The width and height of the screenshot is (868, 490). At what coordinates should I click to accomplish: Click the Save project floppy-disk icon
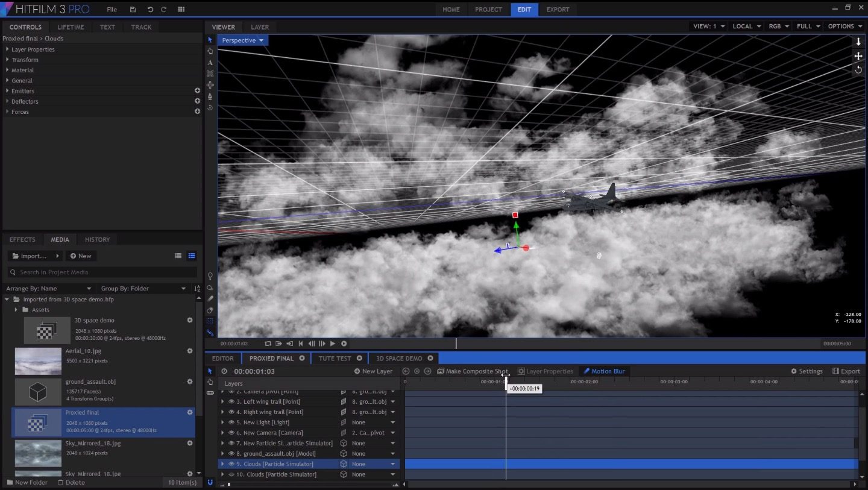tap(133, 10)
